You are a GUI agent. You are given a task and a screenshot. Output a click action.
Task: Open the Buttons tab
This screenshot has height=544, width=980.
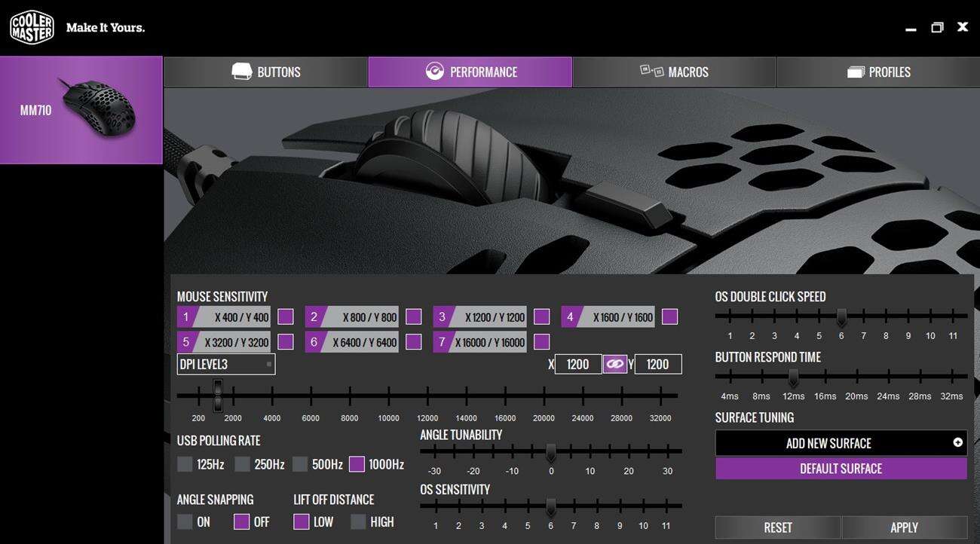(x=265, y=72)
